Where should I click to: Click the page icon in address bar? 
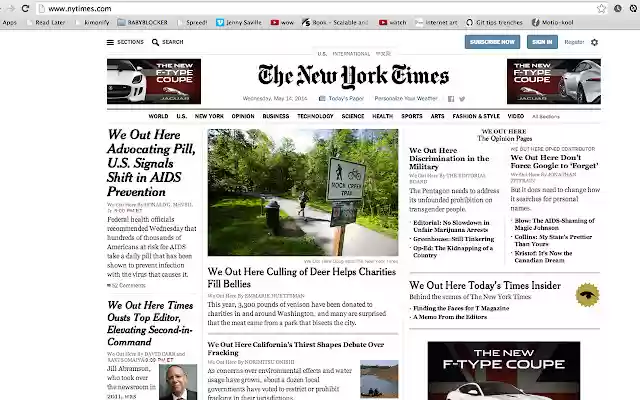click(x=41, y=9)
